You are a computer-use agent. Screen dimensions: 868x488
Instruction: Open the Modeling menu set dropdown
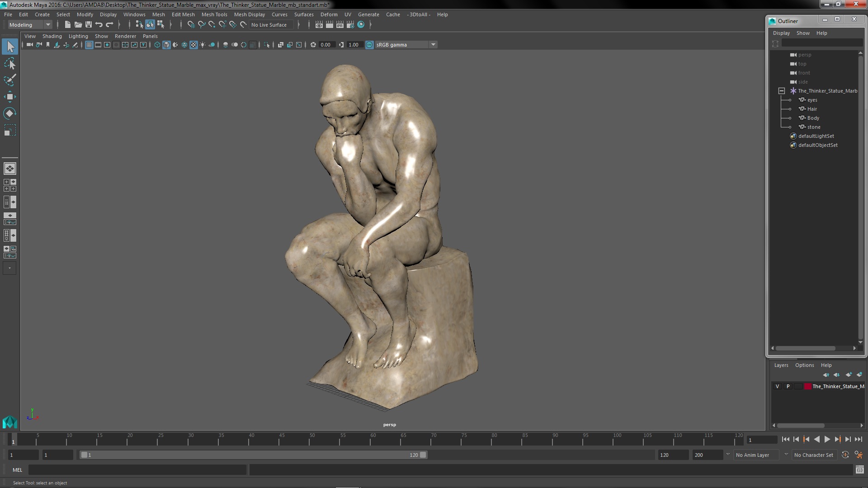[30, 25]
